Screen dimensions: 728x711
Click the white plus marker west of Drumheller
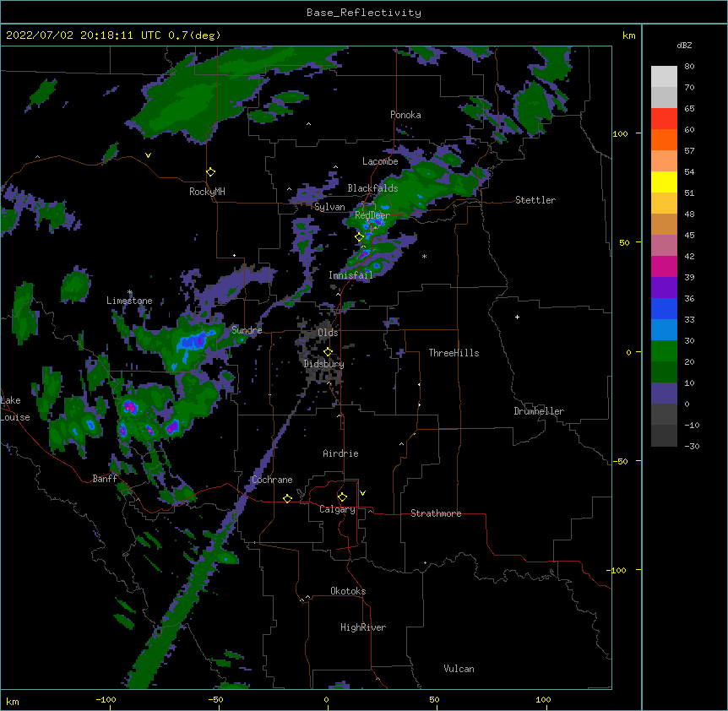pyautogui.click(x=517, y=317)
